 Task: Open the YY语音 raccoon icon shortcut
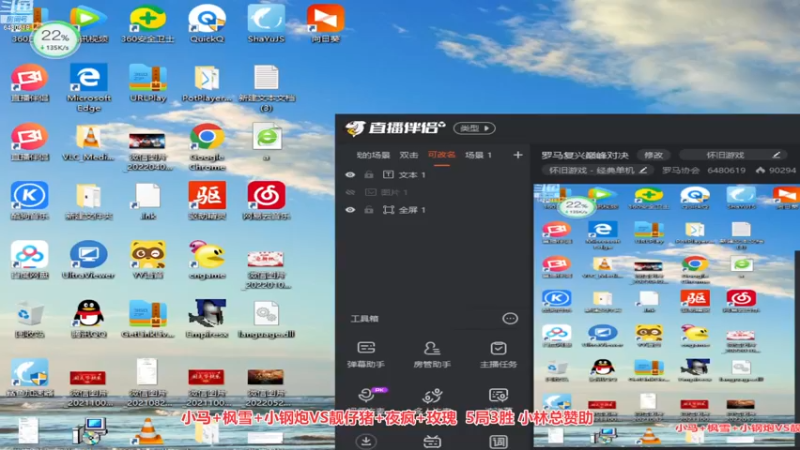click(x=147, y=260)
